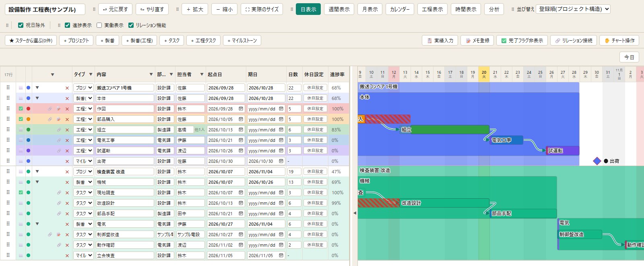The height and width of the screenshot is (266, 644).
Task: Delete the 作図 row with red X
Action: [67, 109]
